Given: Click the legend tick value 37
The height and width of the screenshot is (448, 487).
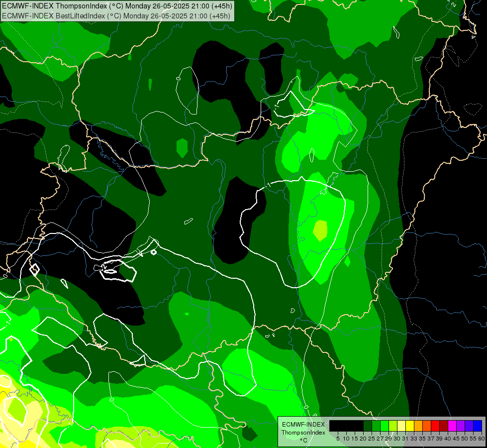Looking at the screenshot, I should 431,439.
